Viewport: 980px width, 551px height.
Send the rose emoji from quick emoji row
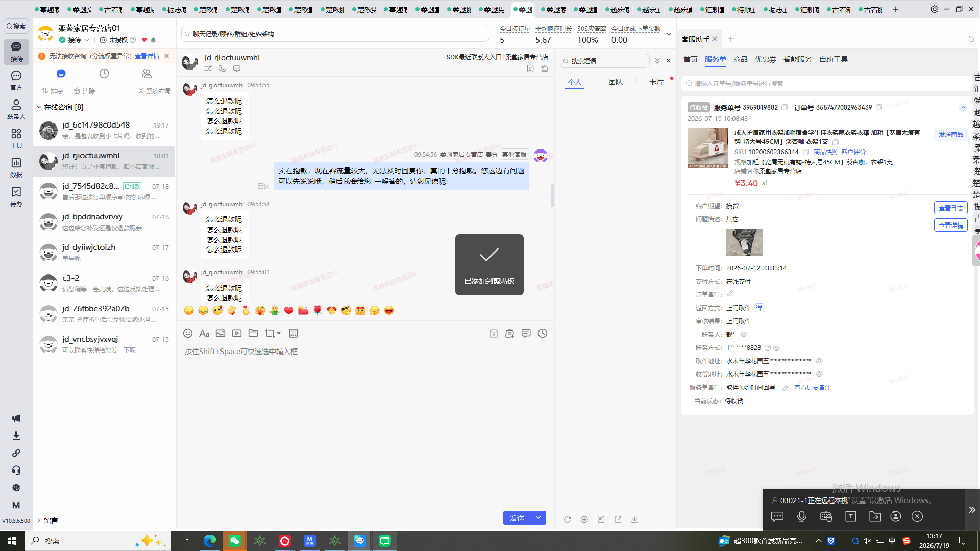coord(317,310)
